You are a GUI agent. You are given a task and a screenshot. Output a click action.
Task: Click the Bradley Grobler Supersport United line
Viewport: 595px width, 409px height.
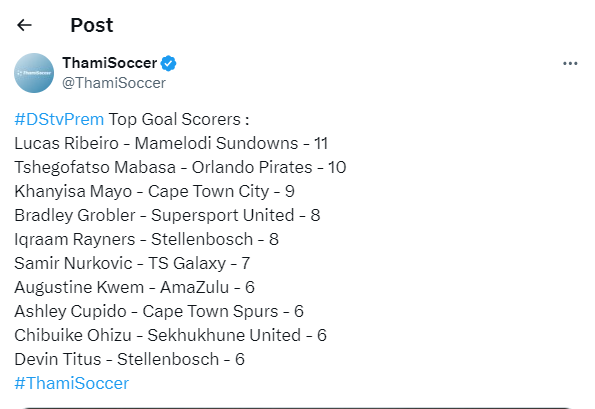(167, 215)
